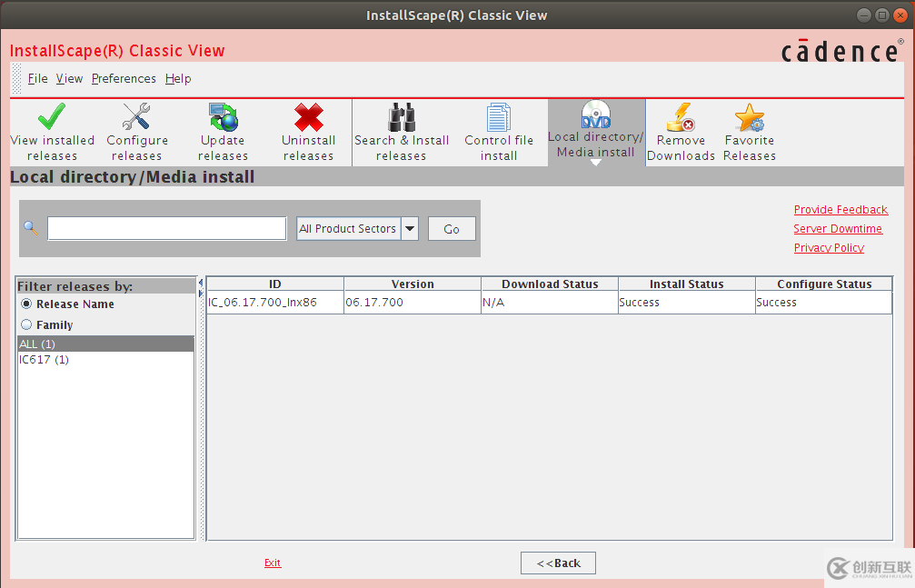Collapse the filter panel with left arrow
Screen dimensions: 915x588
pos(200,283)
